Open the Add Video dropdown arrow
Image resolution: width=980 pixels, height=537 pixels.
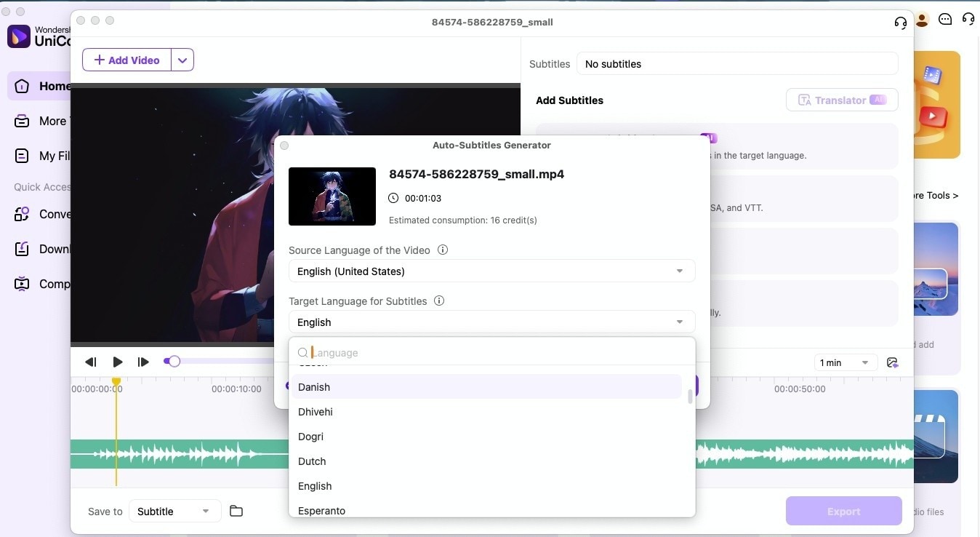click(182, 60)
